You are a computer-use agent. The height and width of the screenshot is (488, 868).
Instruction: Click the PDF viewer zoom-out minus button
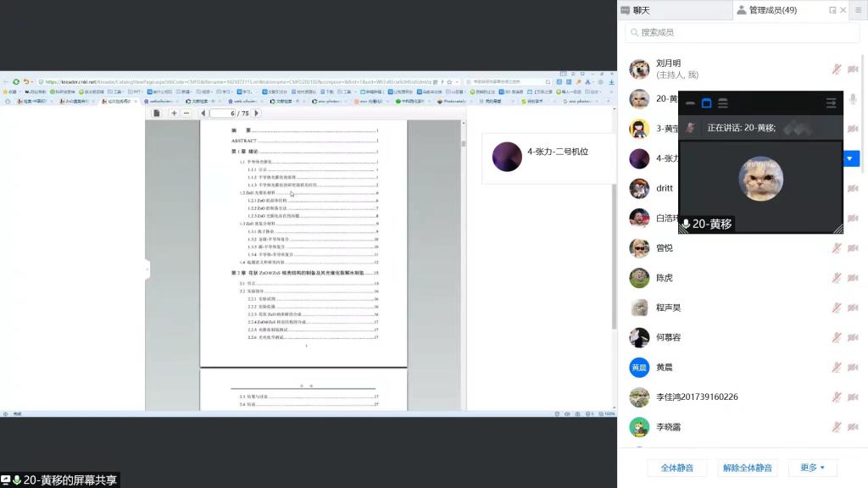pyautogui.click(x=186, y=113)
